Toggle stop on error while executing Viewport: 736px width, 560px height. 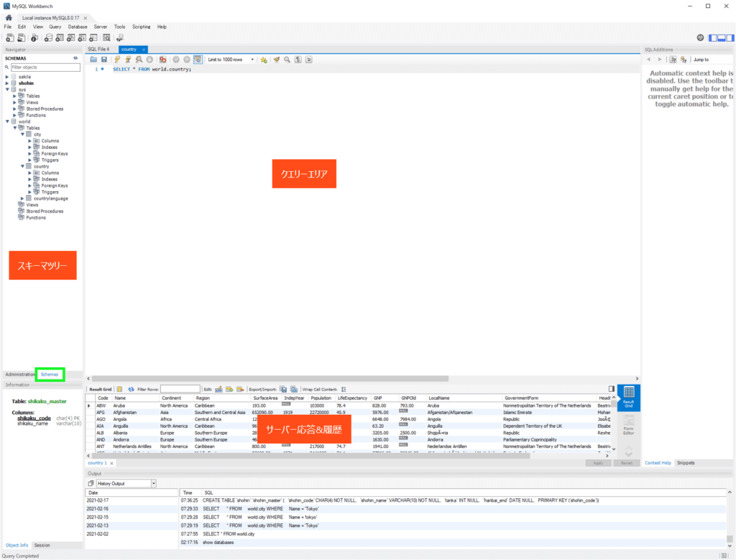(x=162, y=60)
